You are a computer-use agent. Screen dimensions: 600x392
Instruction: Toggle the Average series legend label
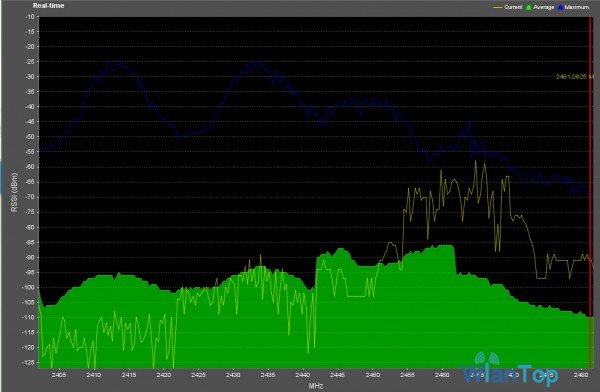544,7
